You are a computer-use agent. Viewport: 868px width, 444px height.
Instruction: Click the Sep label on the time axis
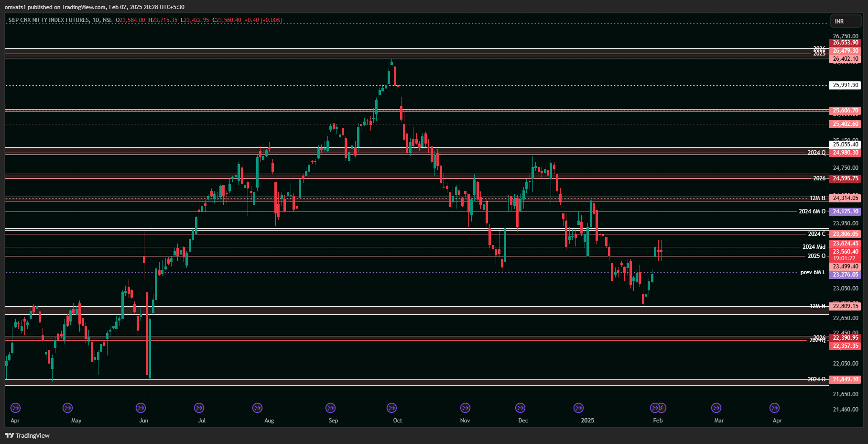(333, 421)
